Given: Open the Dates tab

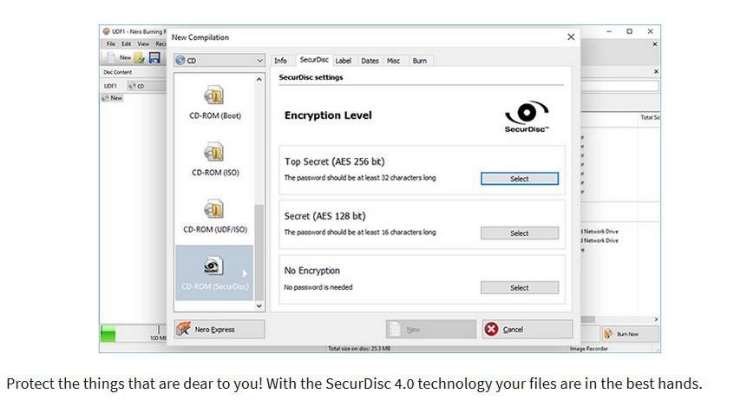Looking at the screenshot, I should [x=370, y=61].
